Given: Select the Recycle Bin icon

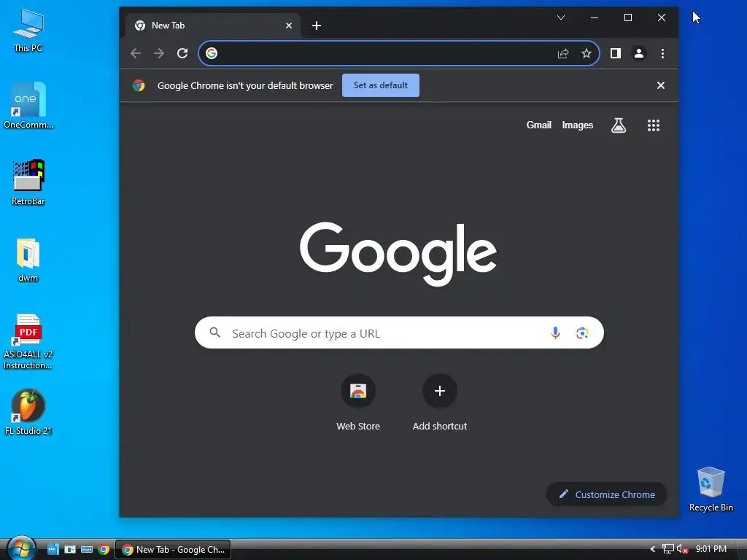Looking at the screenshot, I should pyautogui.click(x=711, y=489).
